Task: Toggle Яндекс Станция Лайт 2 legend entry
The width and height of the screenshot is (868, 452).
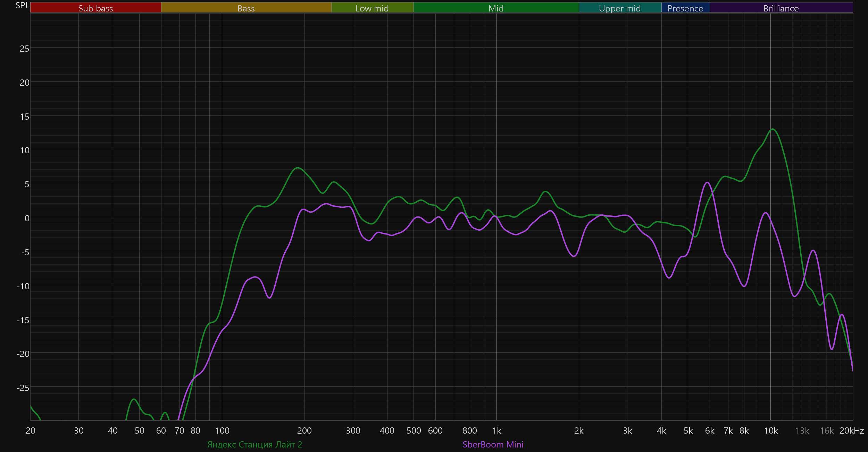Action: coord(254,444)
